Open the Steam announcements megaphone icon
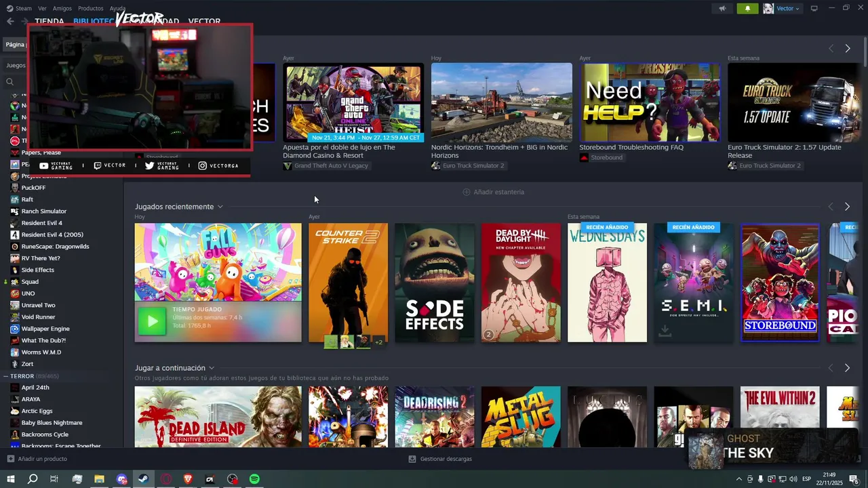This screenshot has height=488, width=868. tap(722, 9)
